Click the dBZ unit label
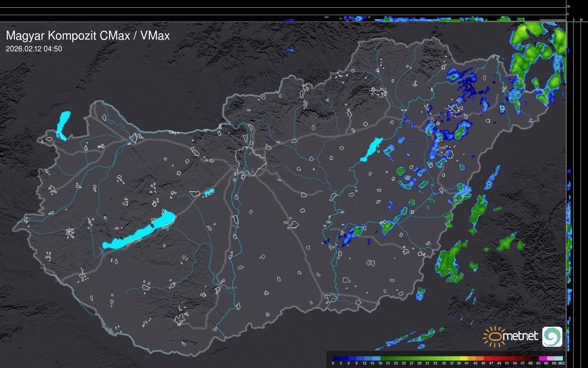 click(x=561, y=363)
